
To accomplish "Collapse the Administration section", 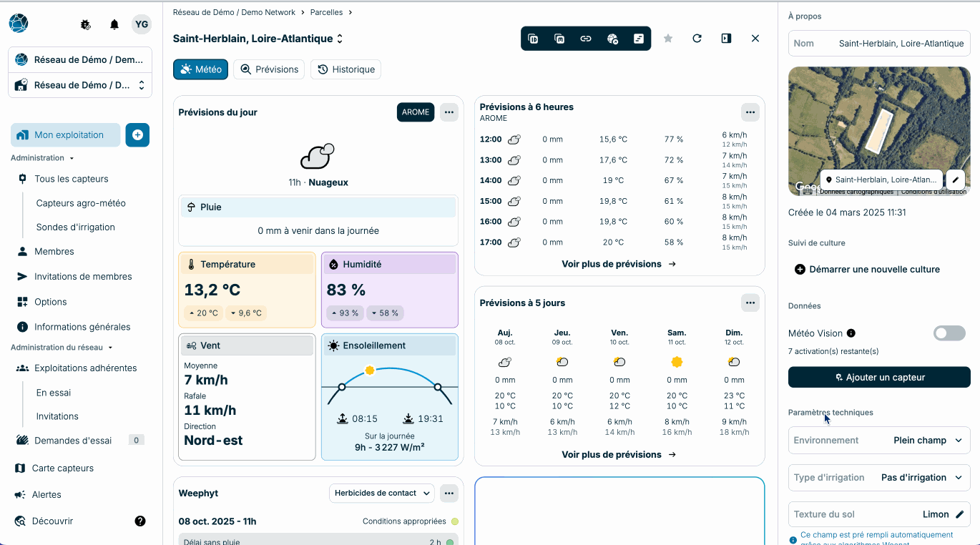I will click(42, 158).
